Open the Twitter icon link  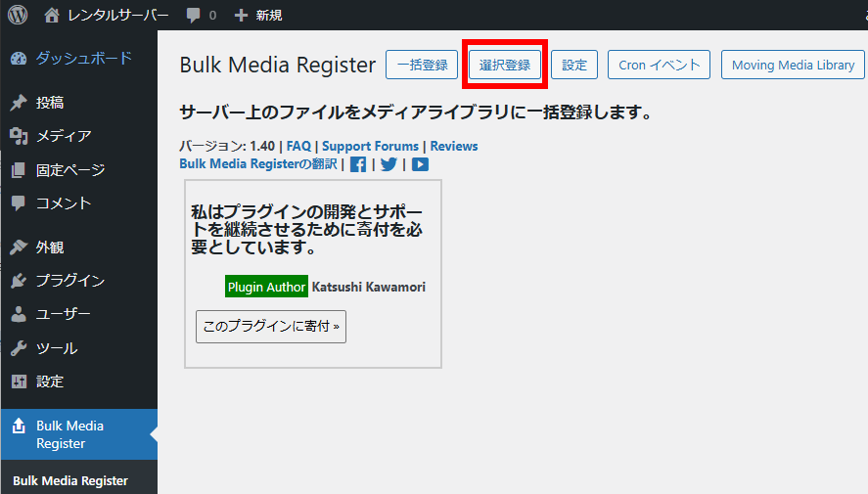(388, 164)
